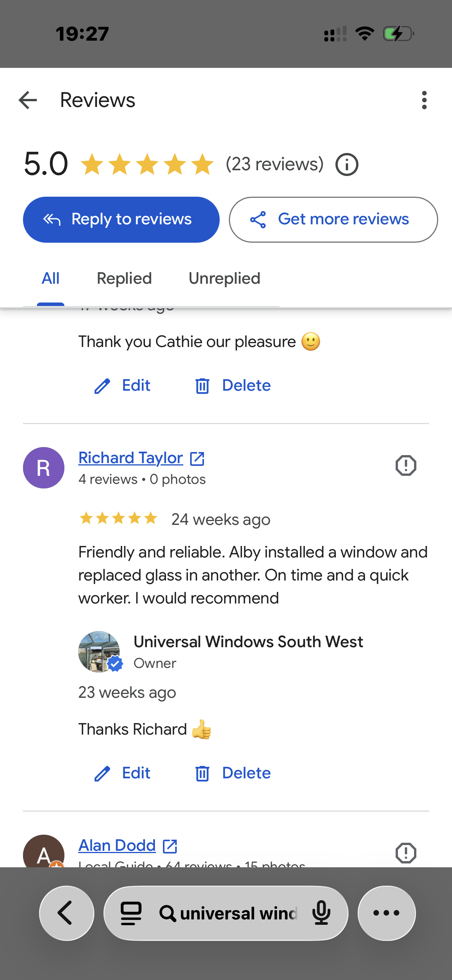This screenshot has height=980, width=452.
Task: Flag Richard Taylor's review with report icon
Action: click(x=406, y=465)
